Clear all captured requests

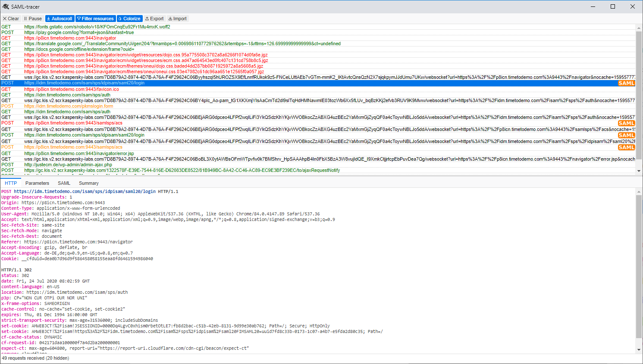(x=11, y=19)
